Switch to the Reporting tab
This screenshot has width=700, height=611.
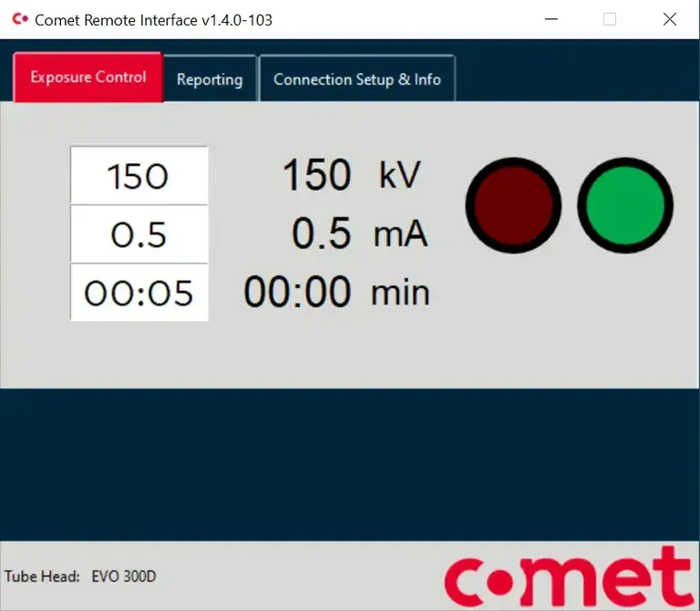tap(210, 79)
